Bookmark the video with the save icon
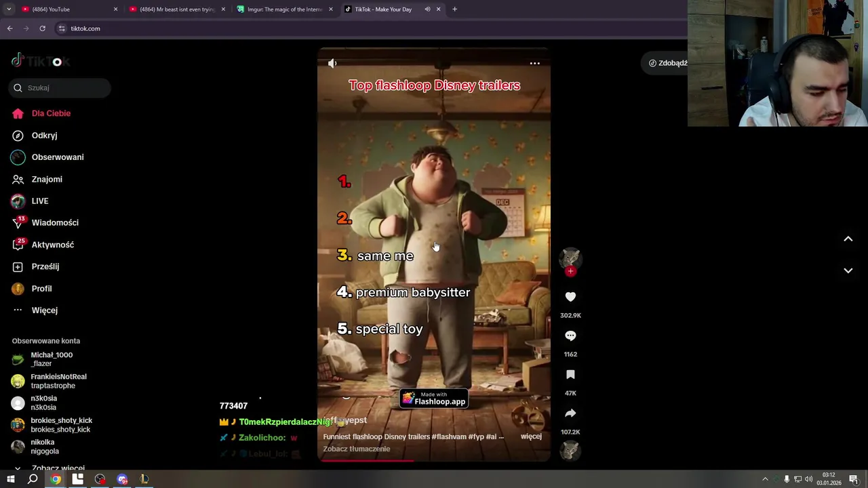 pos(570,375)
